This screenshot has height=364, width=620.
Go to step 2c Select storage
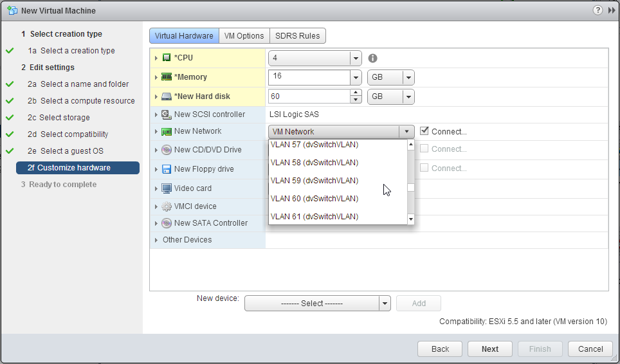click(59, 118)
